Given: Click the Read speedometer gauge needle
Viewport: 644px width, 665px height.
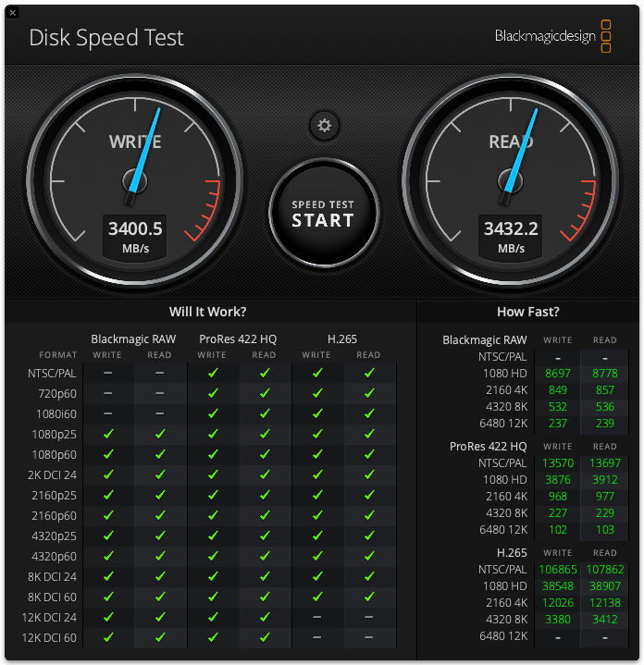Looking at the screenshot, I should [x=520, y=153].
